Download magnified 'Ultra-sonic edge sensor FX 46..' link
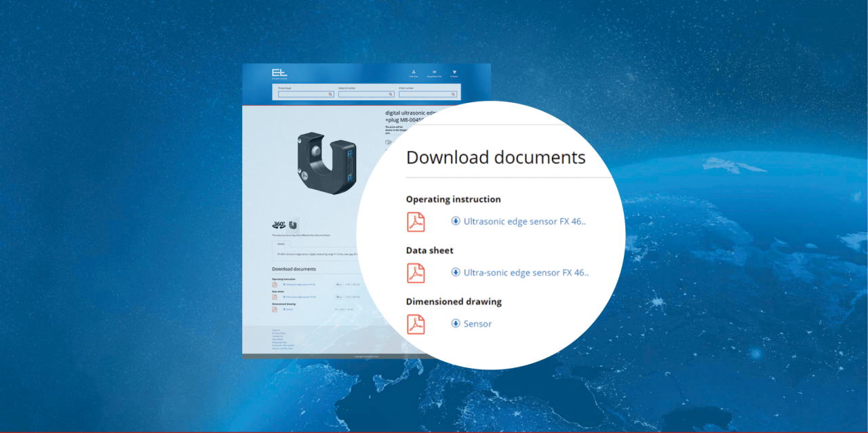The height and width of the screenshot is (433, 868). click(520, 272)
